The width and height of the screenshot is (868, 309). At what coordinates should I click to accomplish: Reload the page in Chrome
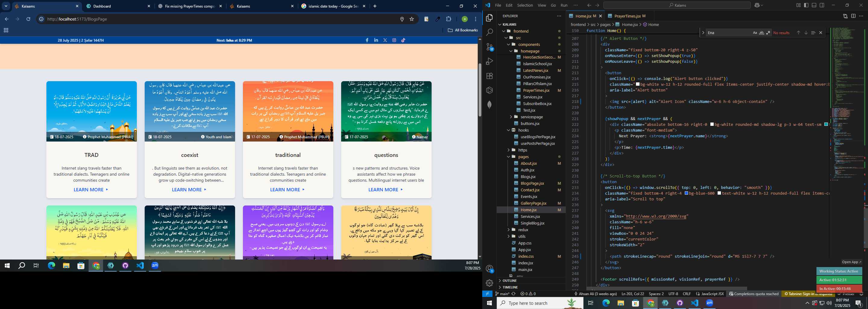coord(28,19)
